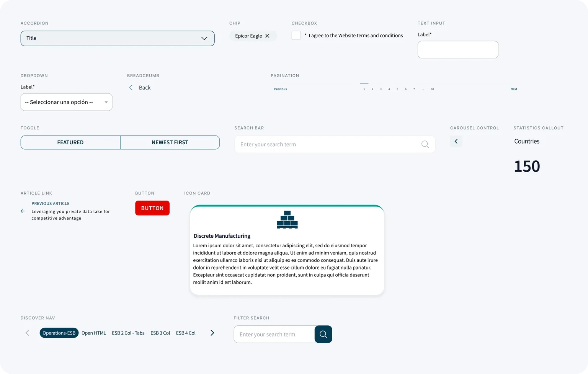
Task: Click the filter search text field
Action: [x=274, y=335]
